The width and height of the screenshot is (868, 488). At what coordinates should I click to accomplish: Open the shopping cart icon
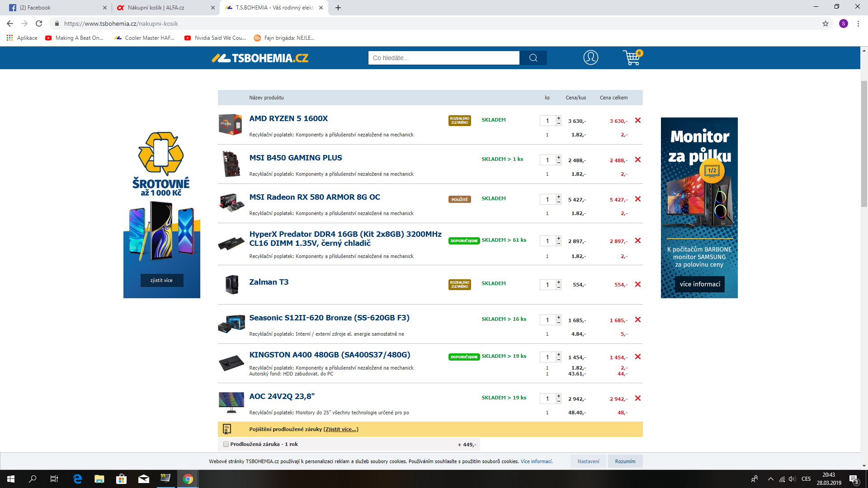tap(632, 58)
